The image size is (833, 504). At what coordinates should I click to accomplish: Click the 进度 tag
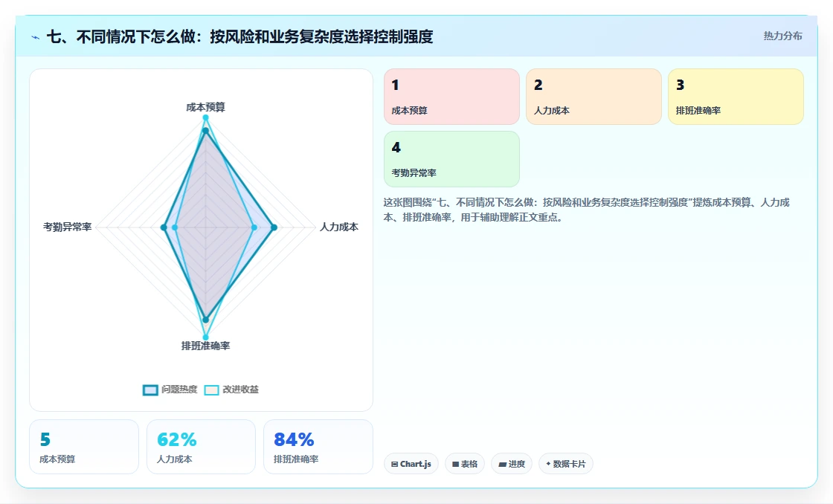(512, 464)
